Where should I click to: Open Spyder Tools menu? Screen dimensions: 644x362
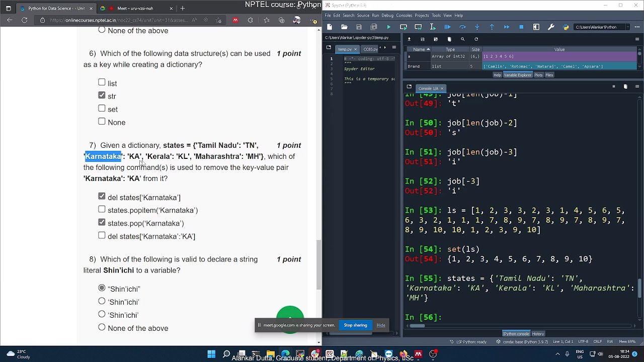coord(436,16)
